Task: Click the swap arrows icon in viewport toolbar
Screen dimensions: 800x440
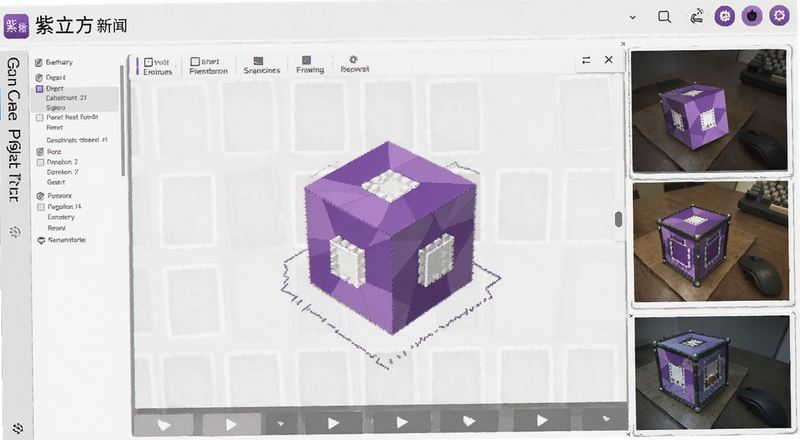Action: 586,60
